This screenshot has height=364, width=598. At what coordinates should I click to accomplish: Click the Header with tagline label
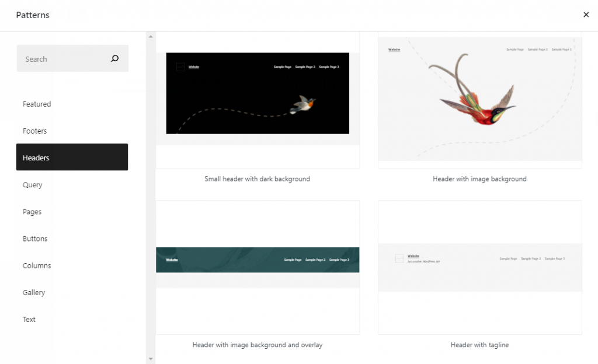pos(479,345)
